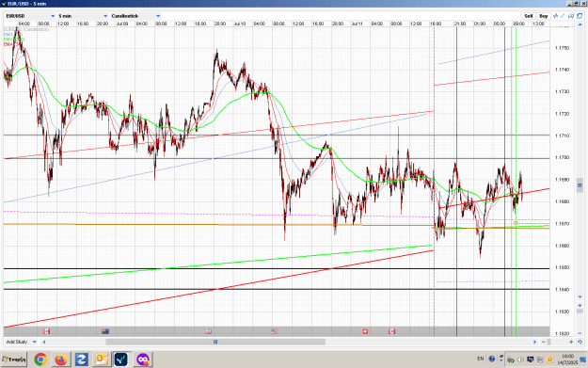This screenshot has height=368, width=588.
Task: Click the EN language indicator
Action: [481, 359]
